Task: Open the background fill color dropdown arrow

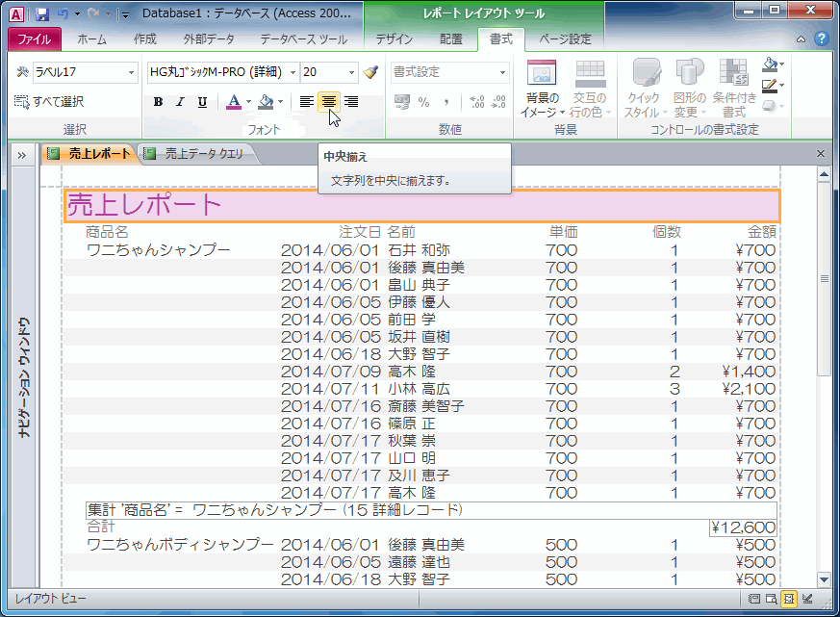Action: [281, 102]
